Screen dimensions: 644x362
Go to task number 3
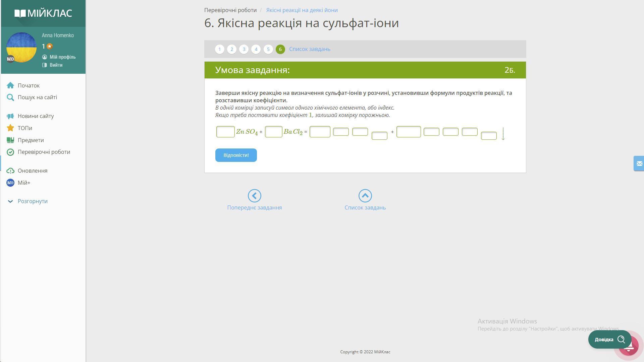(x=244, y=49)
